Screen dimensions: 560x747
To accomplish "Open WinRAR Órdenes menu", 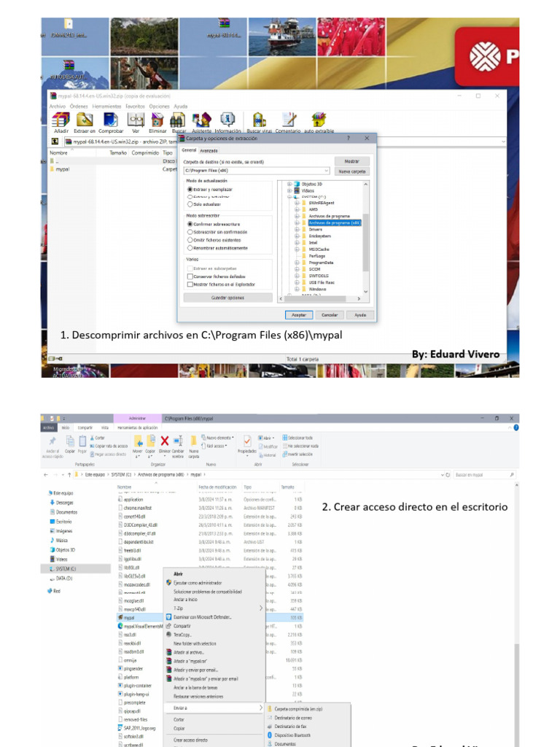I will click(79, 107).
